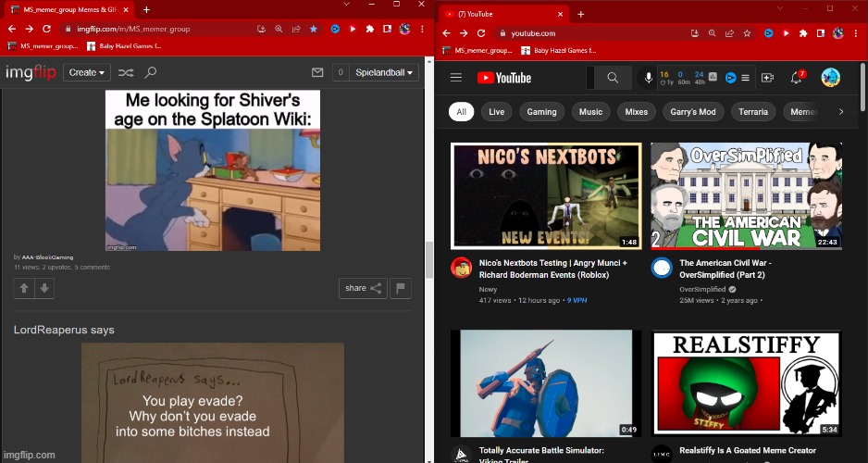868x463 pixels.
Task: Open AAA-BlookGaming author profile link
Action: pos(48,257)
